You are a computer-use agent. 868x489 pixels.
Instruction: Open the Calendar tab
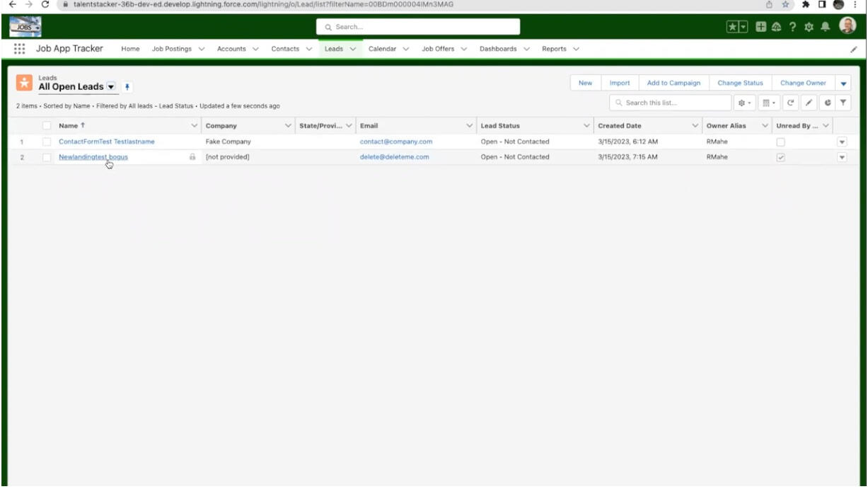coord(385,49)
